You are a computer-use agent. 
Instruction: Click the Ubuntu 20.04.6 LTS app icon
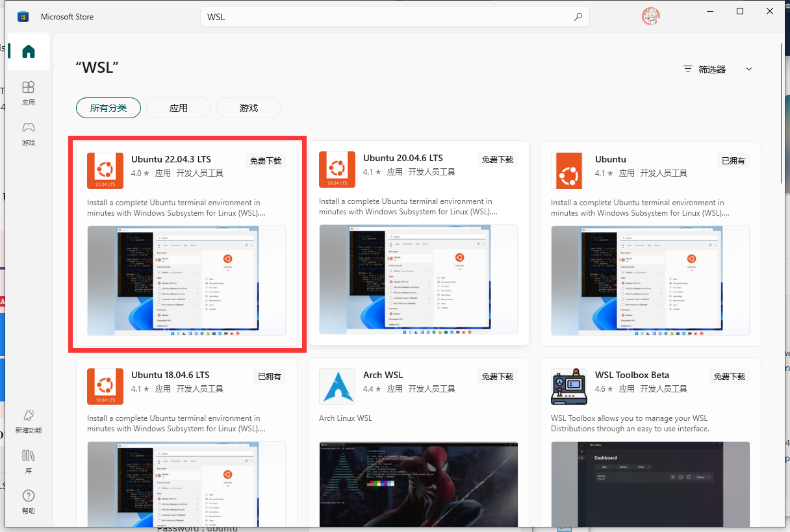[337, 170]
